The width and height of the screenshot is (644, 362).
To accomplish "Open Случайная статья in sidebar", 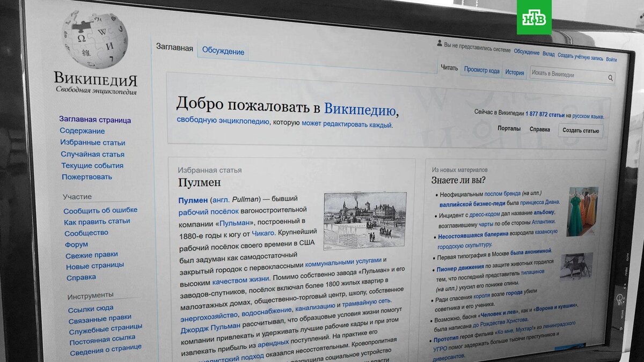I will coord(92,154).
